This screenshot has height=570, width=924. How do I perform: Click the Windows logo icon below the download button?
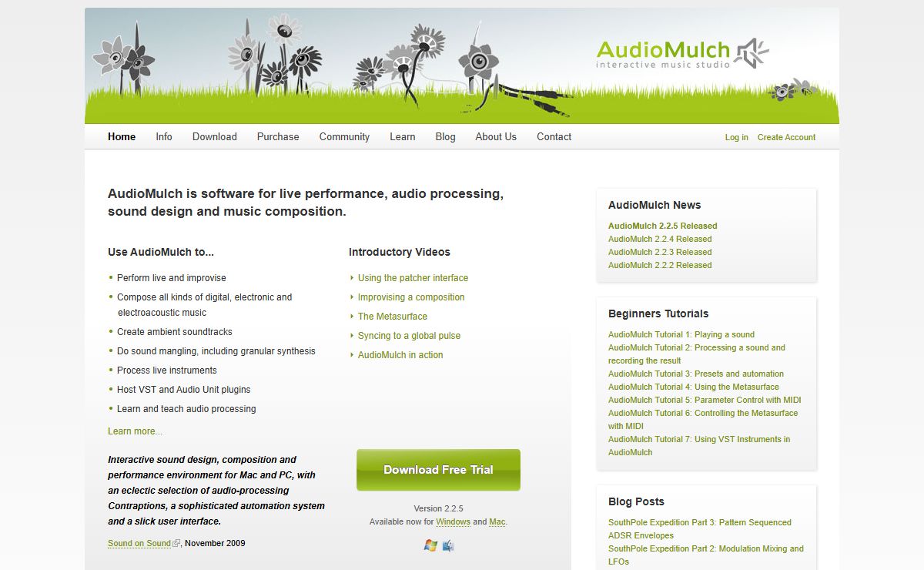coord(430,545)
